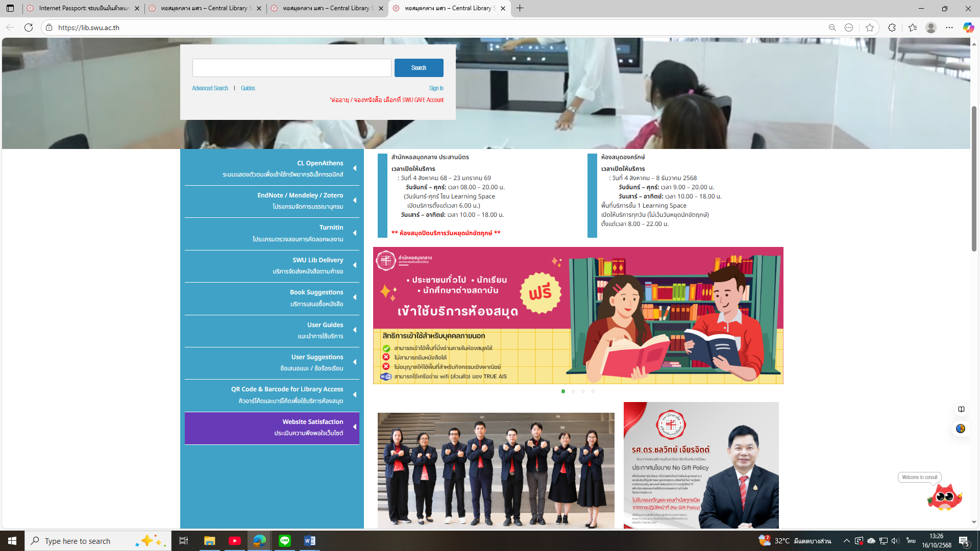Image resolution: width=980 pixels, height=551 pixels.
Task: Click the Sign In link
Action: pos(436,88)
